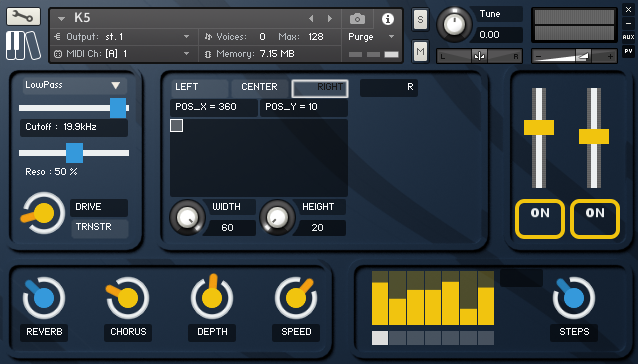This screenshot has width=638, height=364.
Task: Click the STEPS label
Action: coord(574,332)
